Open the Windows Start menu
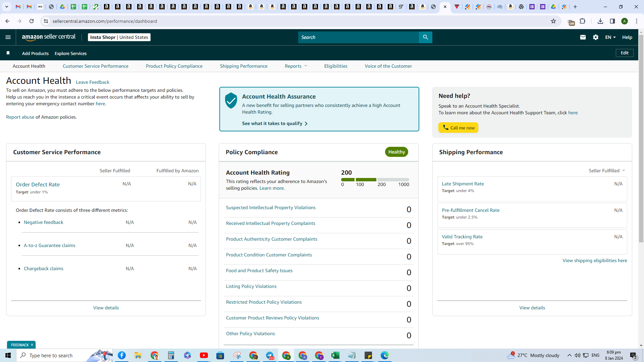 click(8, 355)
